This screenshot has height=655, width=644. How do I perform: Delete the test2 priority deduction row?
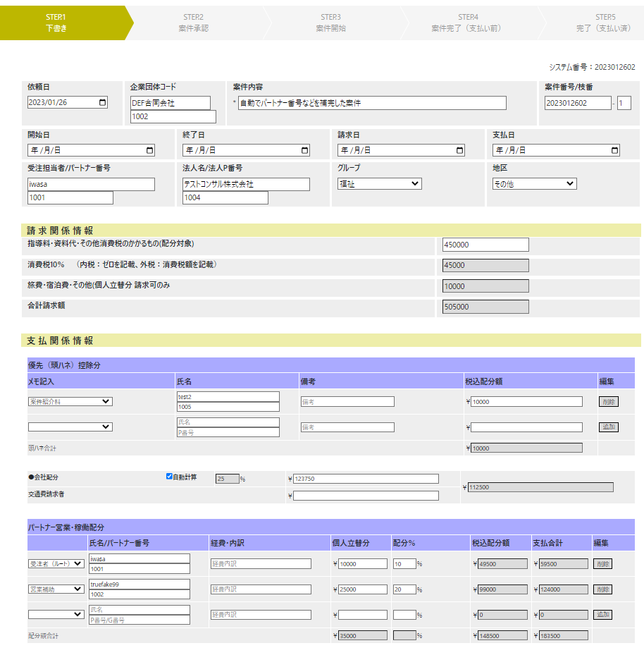[608, 402]
